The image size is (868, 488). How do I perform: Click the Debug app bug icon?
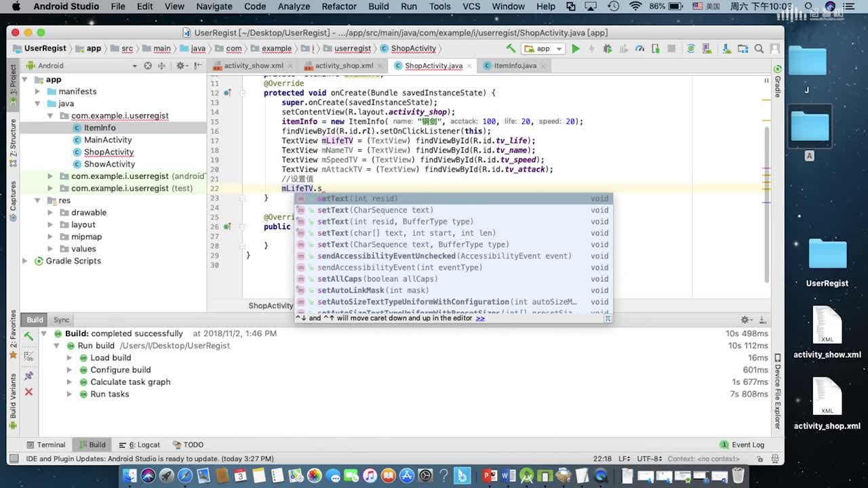pyautogui.click(x=608, y=49)
